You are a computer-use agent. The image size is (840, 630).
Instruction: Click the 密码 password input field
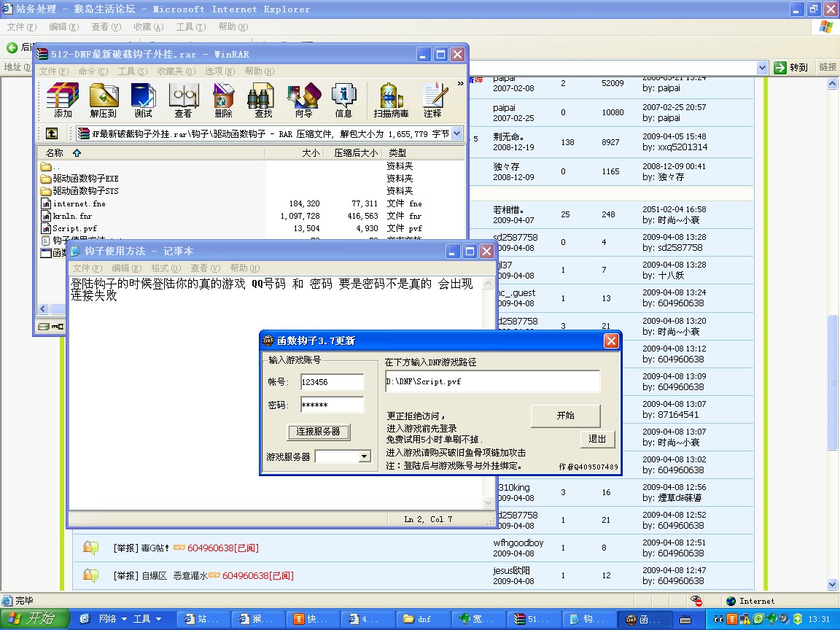[332, 405]
